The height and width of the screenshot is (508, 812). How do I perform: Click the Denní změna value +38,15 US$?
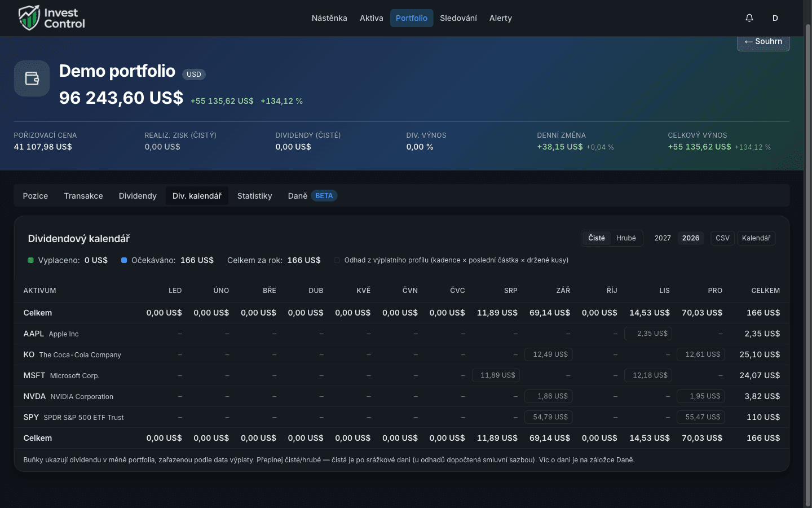click(560, 147)
